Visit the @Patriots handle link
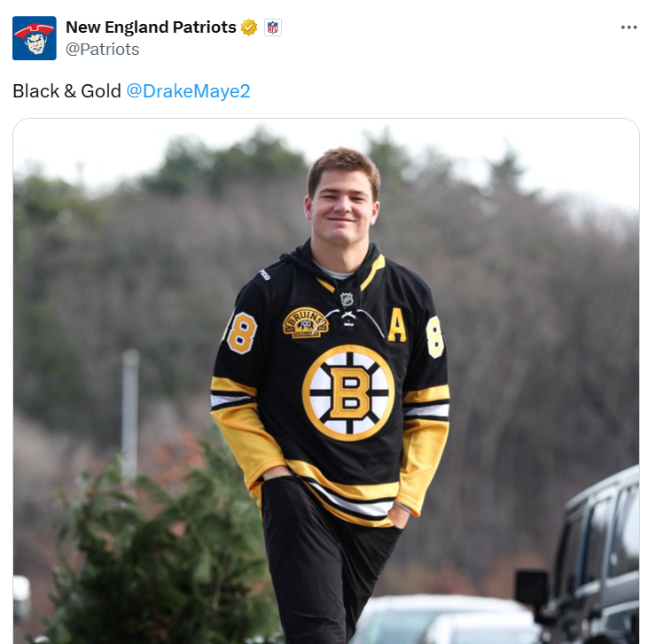The height and width of the screenshot is (644, 648). 102,50
